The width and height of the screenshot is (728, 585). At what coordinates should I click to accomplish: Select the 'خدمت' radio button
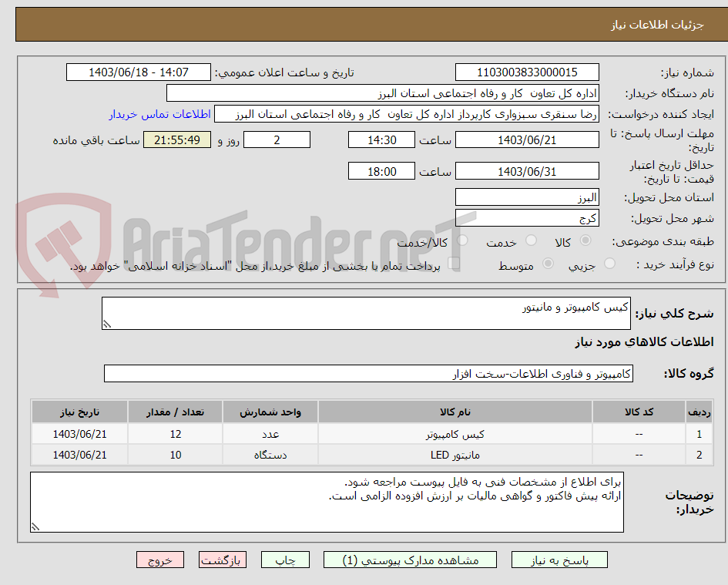point(531,240)
